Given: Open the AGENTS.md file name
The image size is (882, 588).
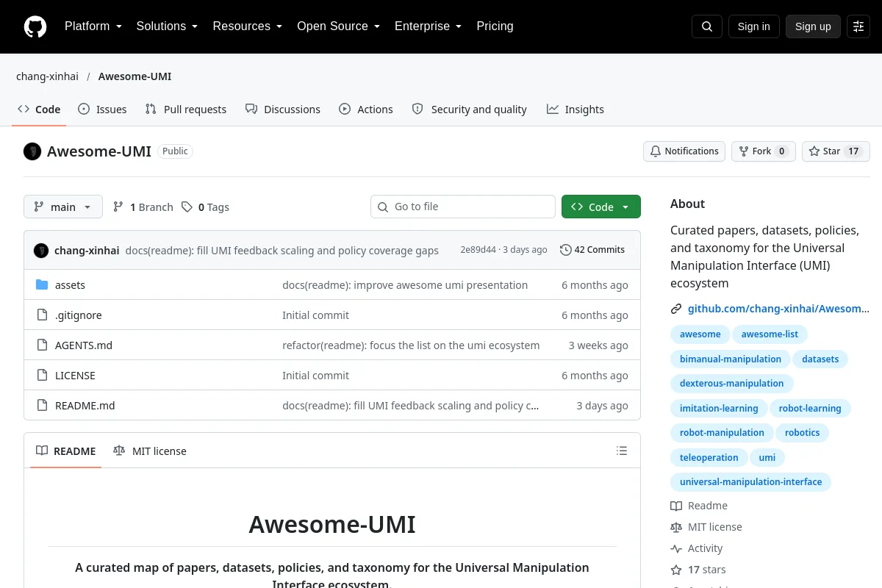Looking at the screenshot, I should click(x=84, y=345).
